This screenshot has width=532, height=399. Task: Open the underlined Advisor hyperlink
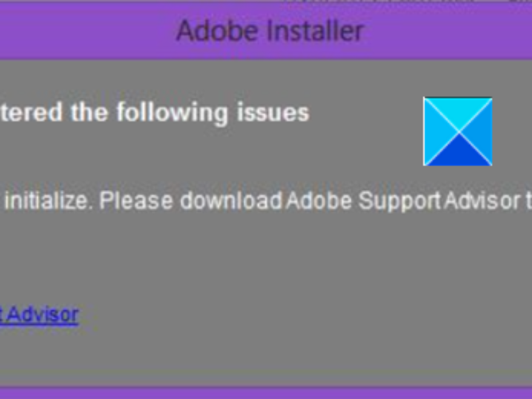coord(42,314)
